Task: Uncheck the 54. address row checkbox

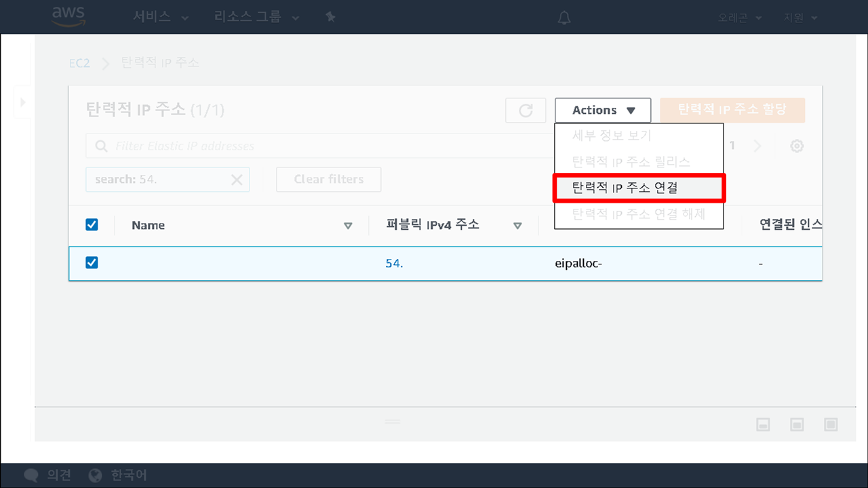Action: [x=92, y=262]
